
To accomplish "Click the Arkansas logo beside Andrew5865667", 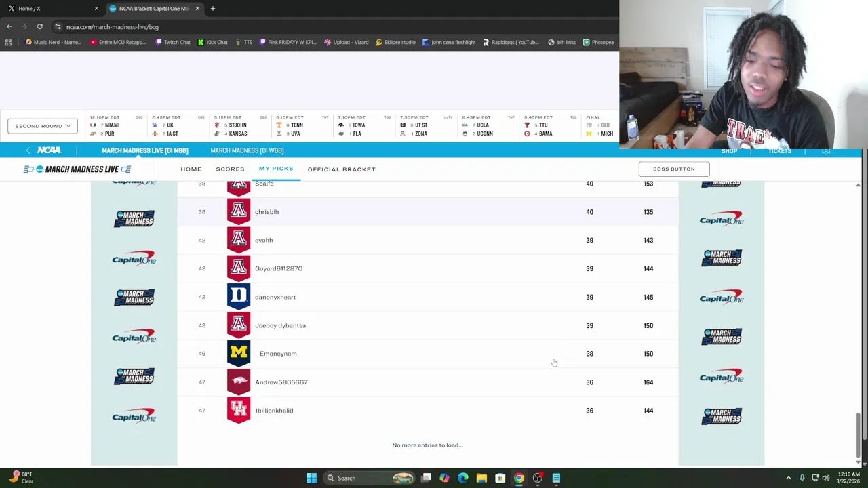I will (238, 382).
